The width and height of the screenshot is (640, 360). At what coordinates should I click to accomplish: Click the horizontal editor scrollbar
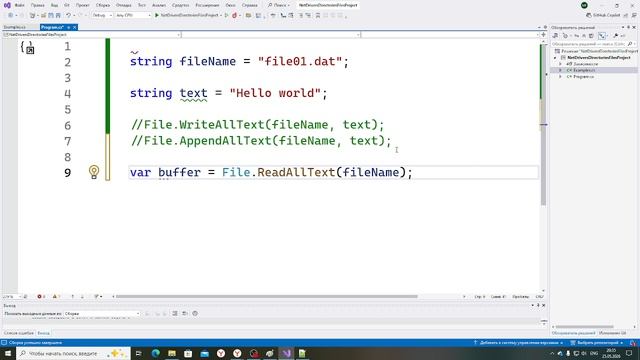(x=267, y=296)
